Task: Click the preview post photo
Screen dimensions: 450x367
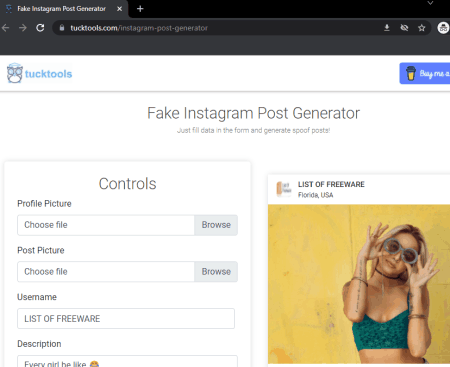Action: click(359, 284)
